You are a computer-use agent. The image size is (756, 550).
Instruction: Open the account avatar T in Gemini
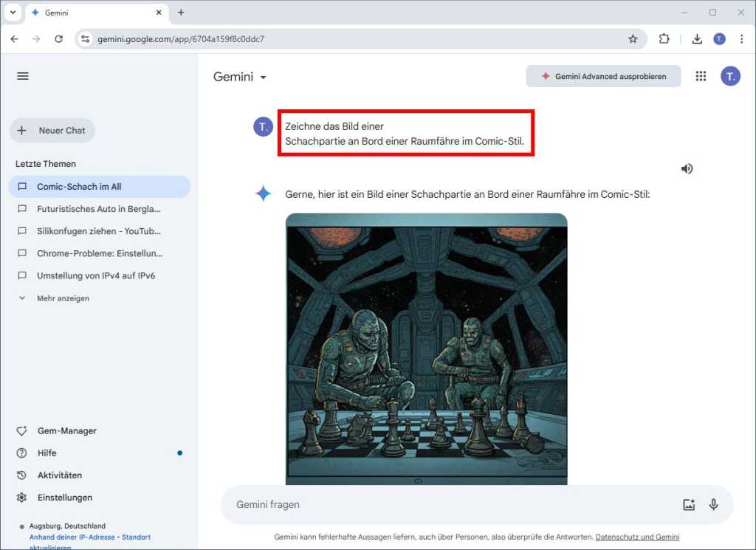click(730, 75)
